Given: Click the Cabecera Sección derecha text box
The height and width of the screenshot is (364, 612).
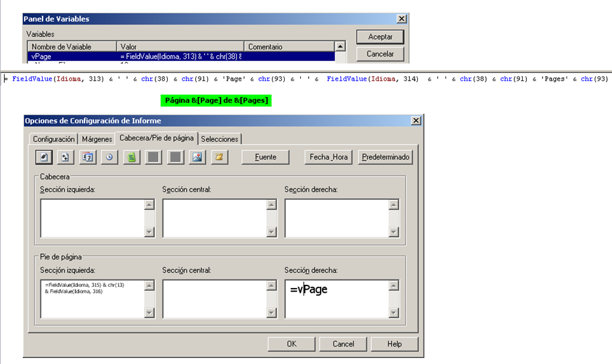Looking at the screenshot, I should [337, 219].
